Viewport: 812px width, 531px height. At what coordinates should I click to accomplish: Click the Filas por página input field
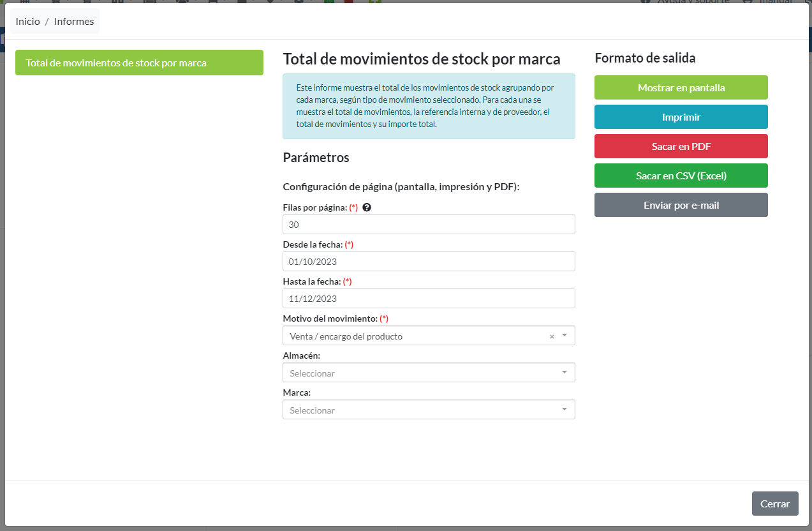[429, 224]
